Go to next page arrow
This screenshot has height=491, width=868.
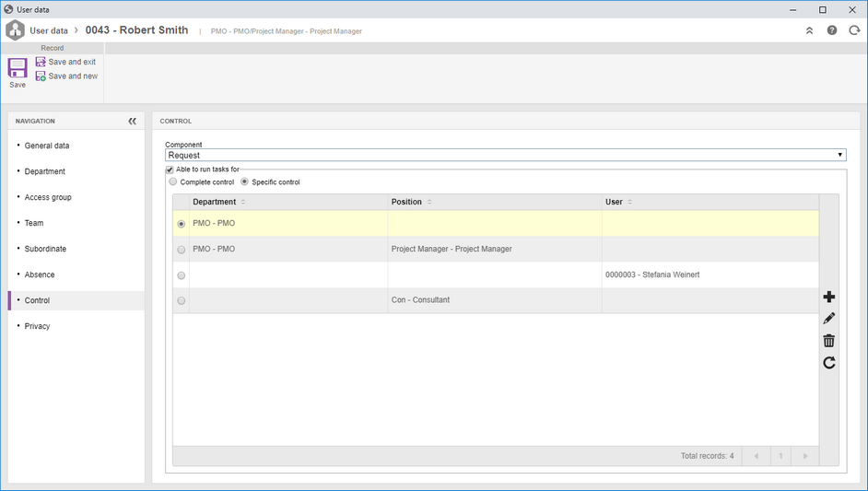click(805, 456)
